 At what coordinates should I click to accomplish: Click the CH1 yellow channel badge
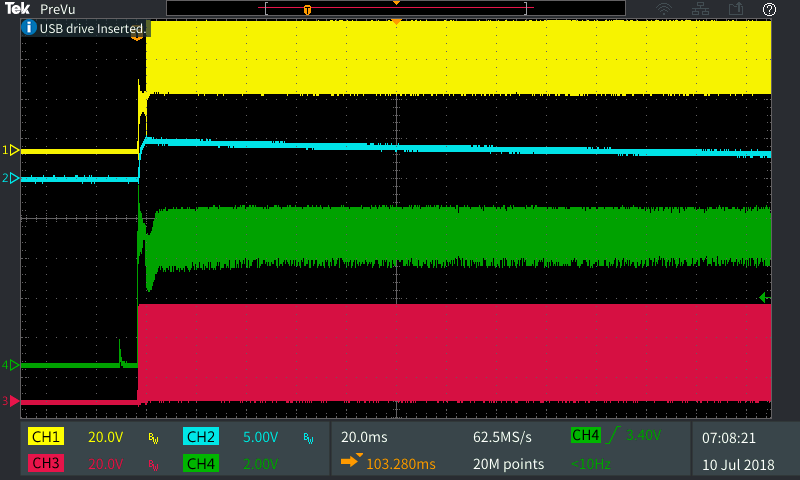(46, 437)
